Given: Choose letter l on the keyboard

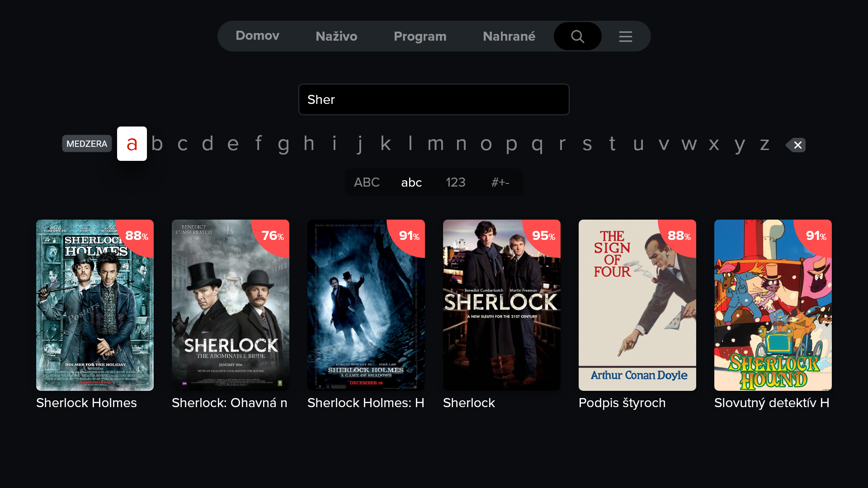Looking at the screenshot, I should [410, 144].
